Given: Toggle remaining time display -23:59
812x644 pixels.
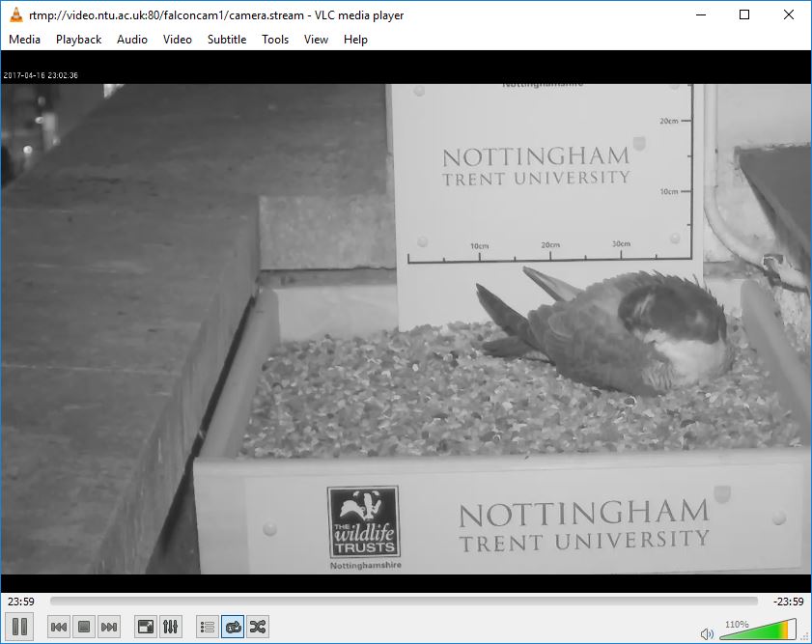Looking at the screenshot, I should coord(788,602).
